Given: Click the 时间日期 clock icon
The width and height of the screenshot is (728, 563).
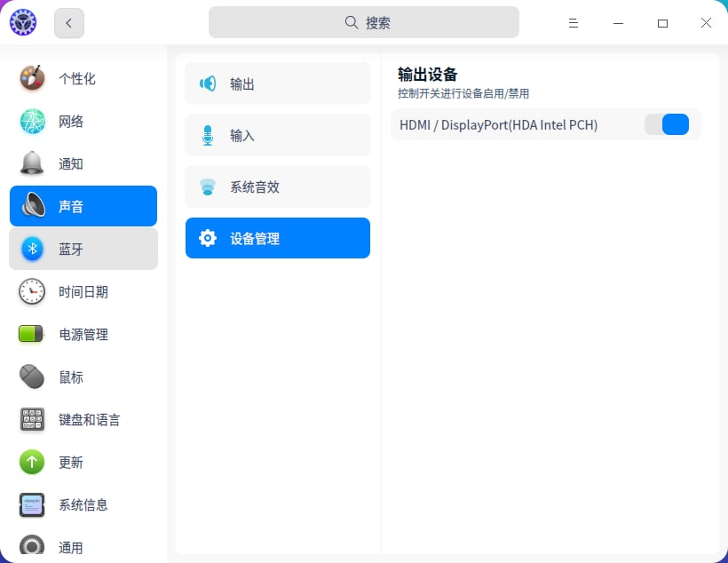Looking at the screenshot, I should [32, 292].
